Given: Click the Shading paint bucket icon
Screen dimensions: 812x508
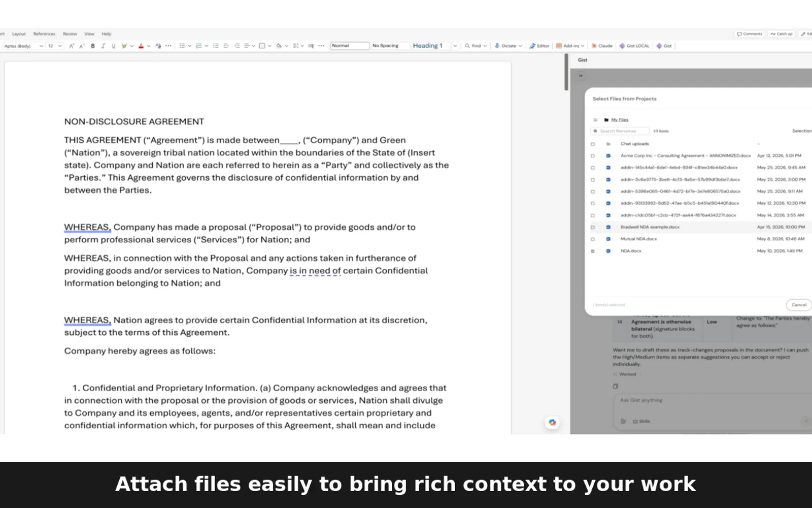Looking at the screenshot, I should [x=279, y=46].
